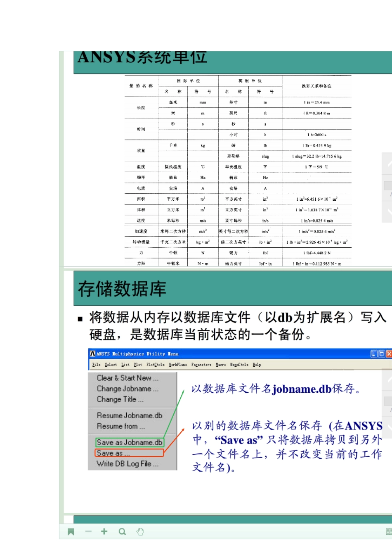Select the hand pan tool
392x555 pixels.
point(140,531)
